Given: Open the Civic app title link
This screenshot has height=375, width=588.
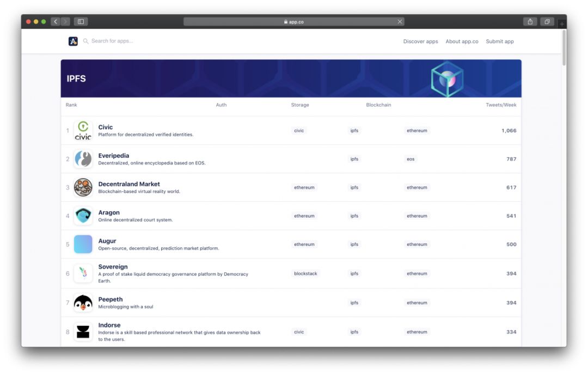Looking at the screenshot, I should point(106,127).
